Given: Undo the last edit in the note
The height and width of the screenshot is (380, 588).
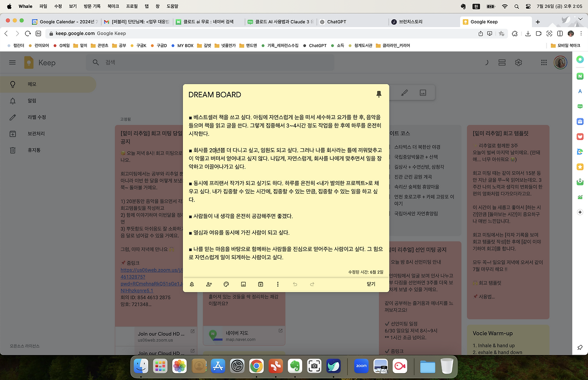Looking at the screenshot, I should click(295, 284).
